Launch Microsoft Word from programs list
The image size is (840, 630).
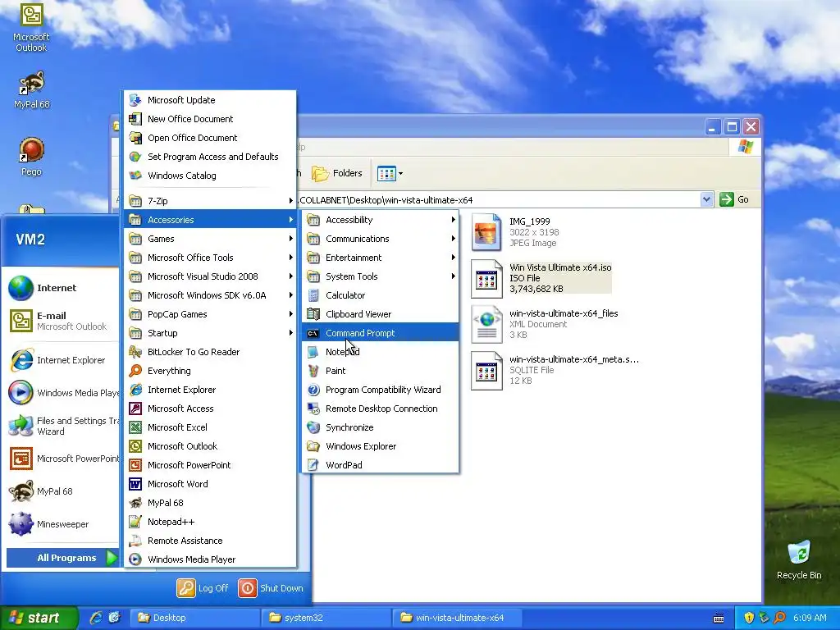210,484
